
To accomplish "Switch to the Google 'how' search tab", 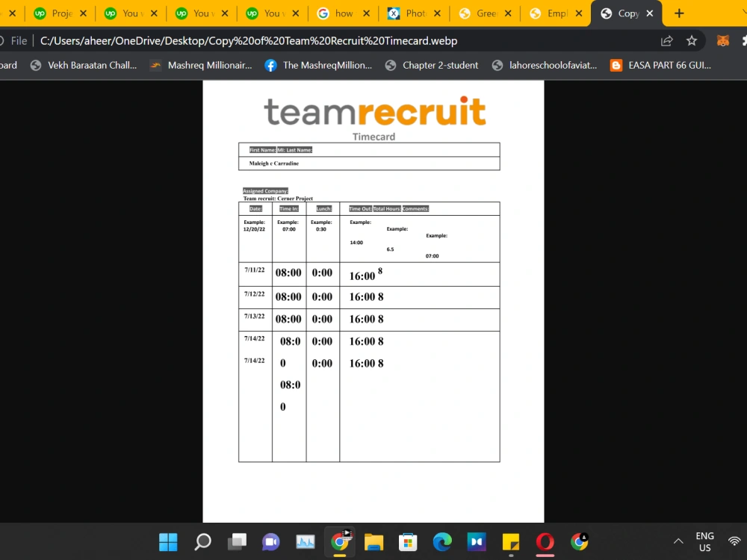I will [340, 13].
